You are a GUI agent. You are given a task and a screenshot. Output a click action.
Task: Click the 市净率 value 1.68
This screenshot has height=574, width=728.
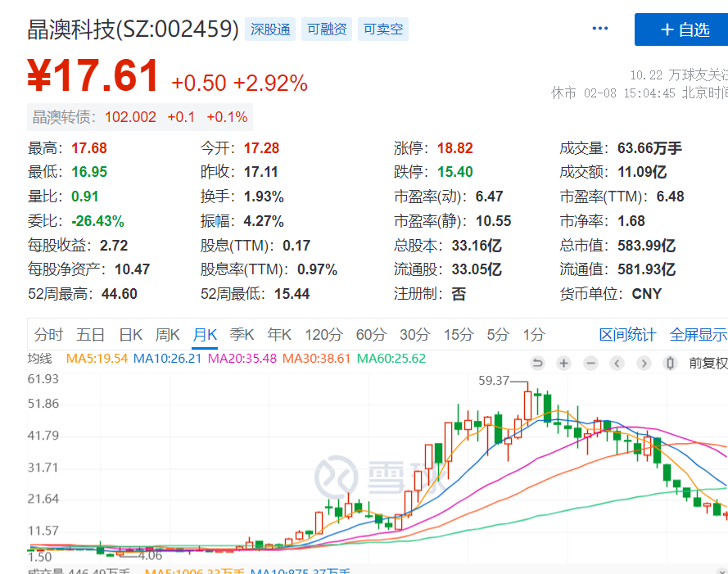[x=631, y=221]
